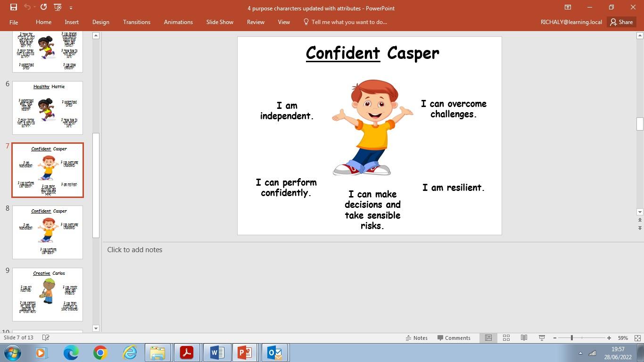This screenshot has height=362, width=644.
Task: Start Slide Show view icon in status bar
Action: pyautogui.click(x=542, y=337)
